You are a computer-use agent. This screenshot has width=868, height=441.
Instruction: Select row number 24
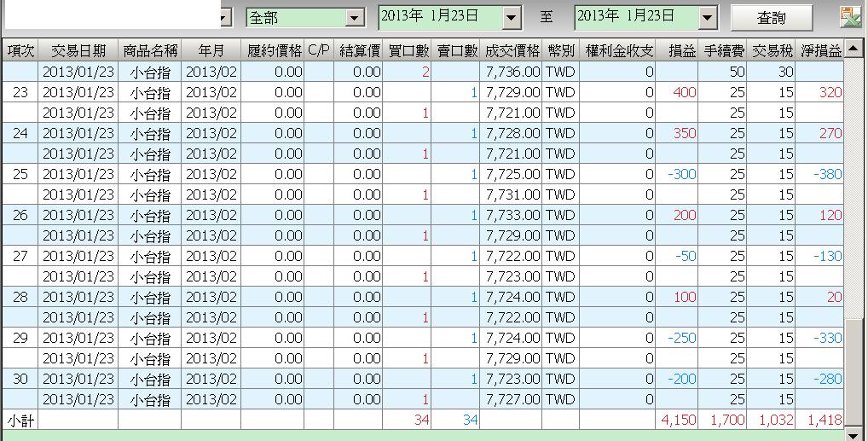point(20,133)
